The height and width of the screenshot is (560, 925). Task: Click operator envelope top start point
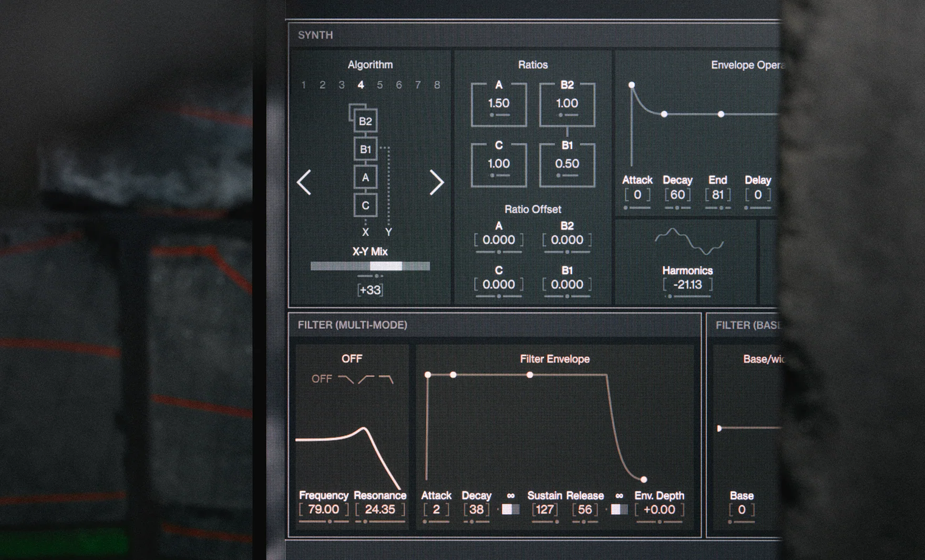pos(632,85)
